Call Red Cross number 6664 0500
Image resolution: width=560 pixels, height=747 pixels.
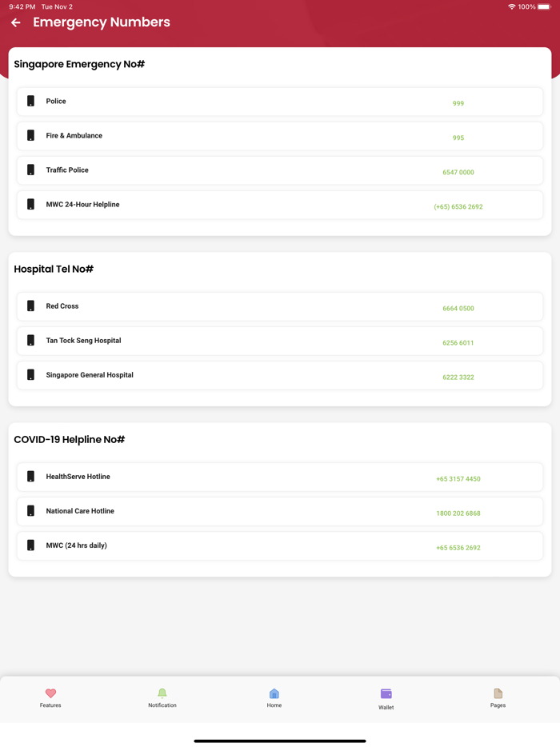pyautogui.click(x=458, y=309)
